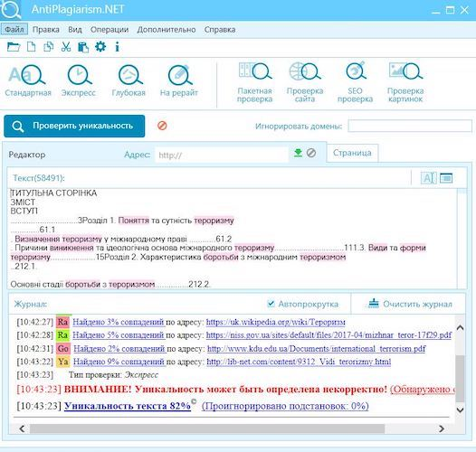Create a new document with page icon
Image resolution: width=476 pixels, height=452 pixels.
[x=32, y=47]
